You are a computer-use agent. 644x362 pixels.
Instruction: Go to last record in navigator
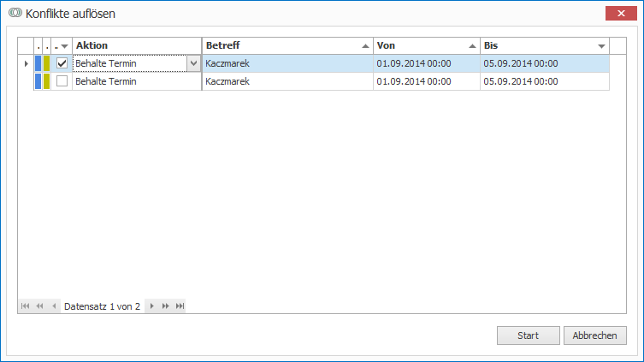[180, 306]
